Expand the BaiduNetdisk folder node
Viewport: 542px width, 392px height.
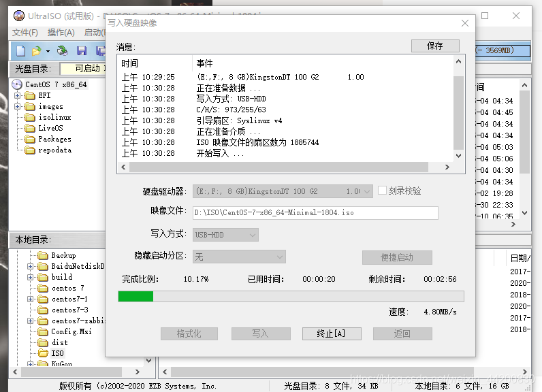point(30,266)
